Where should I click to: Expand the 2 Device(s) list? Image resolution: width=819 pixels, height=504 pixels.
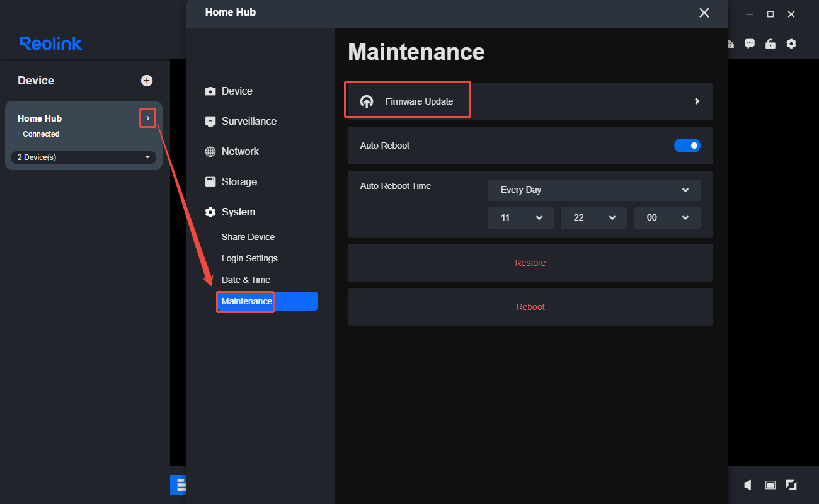point(83,157)
